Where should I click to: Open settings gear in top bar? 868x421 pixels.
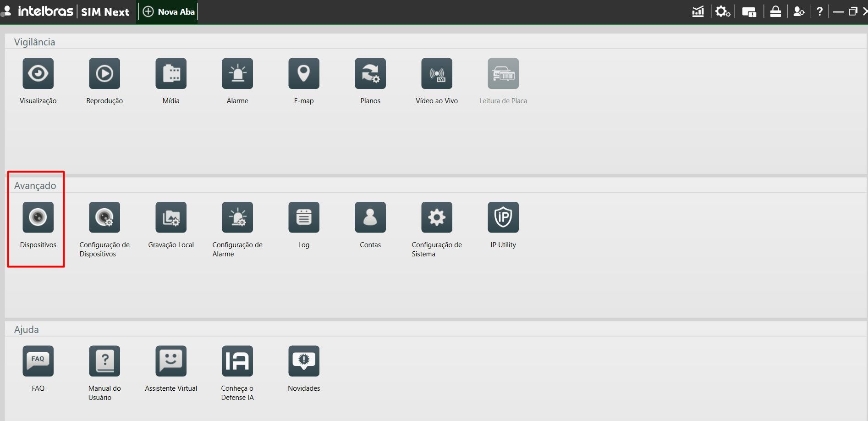(x=723, y=11)
